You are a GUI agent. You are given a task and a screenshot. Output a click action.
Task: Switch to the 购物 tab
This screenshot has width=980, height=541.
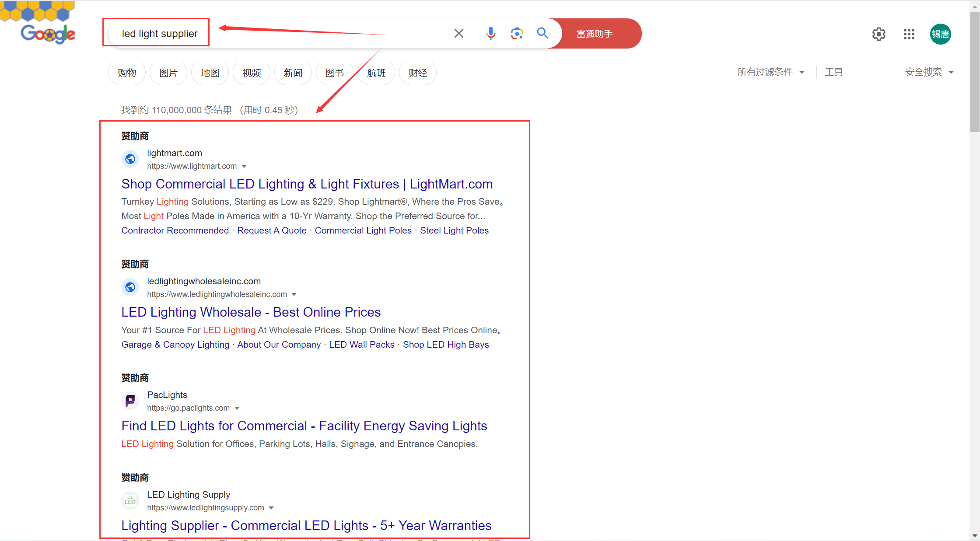point(127,73)
